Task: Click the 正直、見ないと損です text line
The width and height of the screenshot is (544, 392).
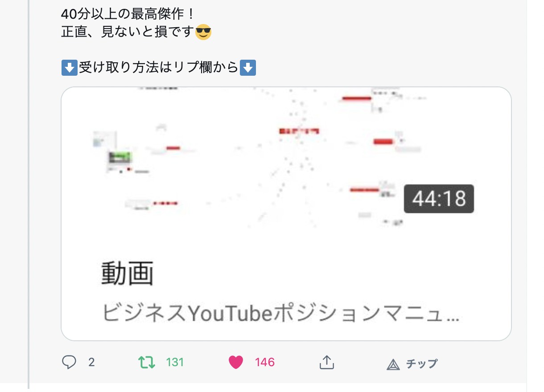Action: (x=128, y=33)
